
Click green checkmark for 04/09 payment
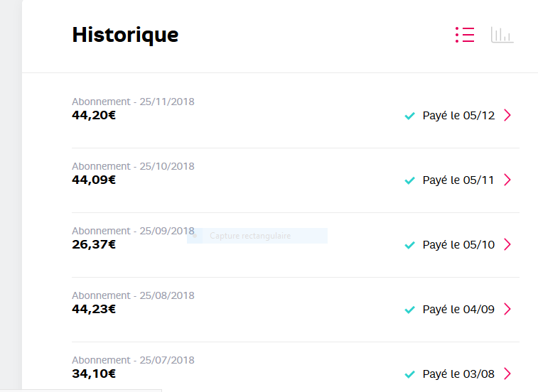pos(409,310)
